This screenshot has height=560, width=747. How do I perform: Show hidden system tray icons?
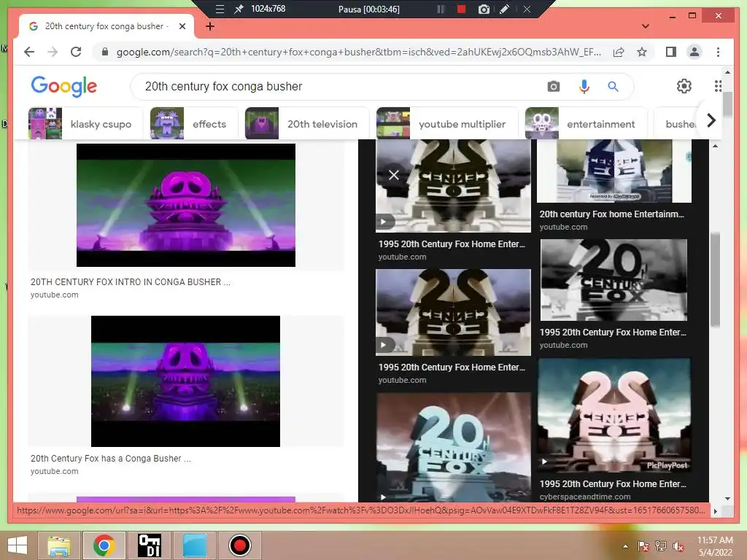(x=625, y=546)
